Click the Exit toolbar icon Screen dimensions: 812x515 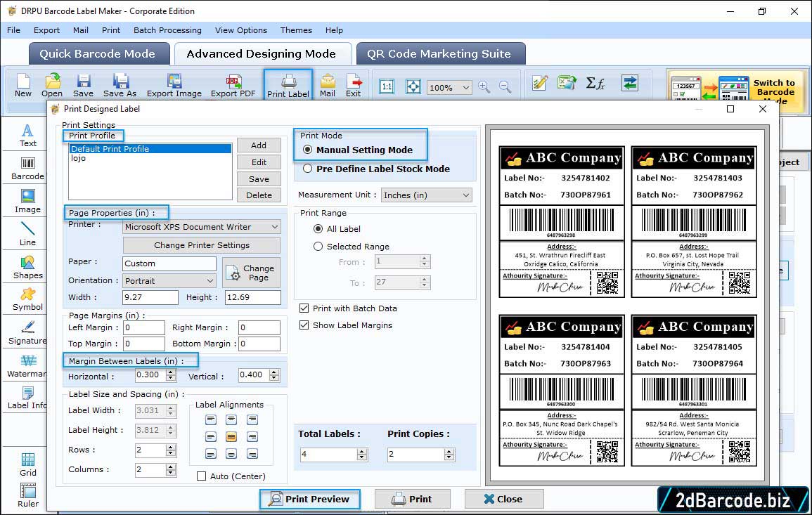click(354, 86)
